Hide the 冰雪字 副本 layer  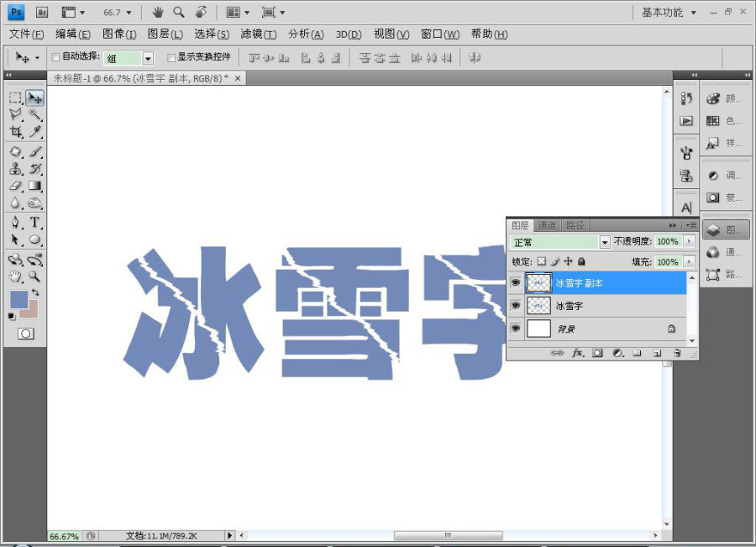click(516, 282)
